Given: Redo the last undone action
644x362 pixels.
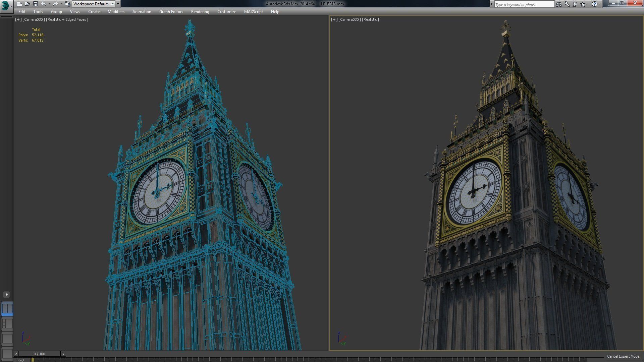Looking at the screenshot, I should point(55,4).
